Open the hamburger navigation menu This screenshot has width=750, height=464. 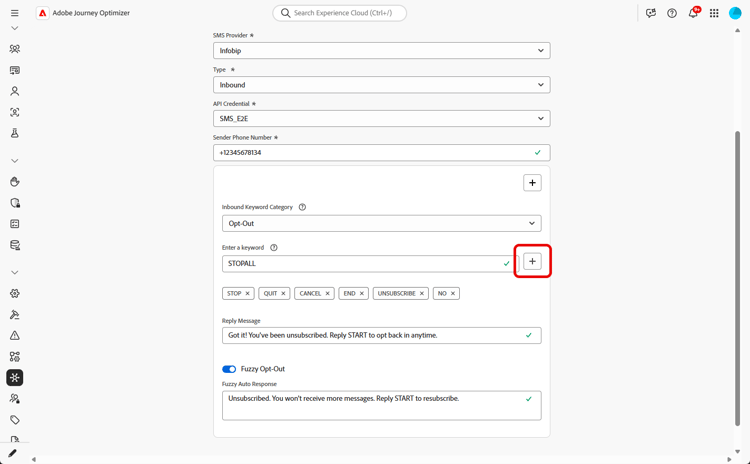coord(14,13)
